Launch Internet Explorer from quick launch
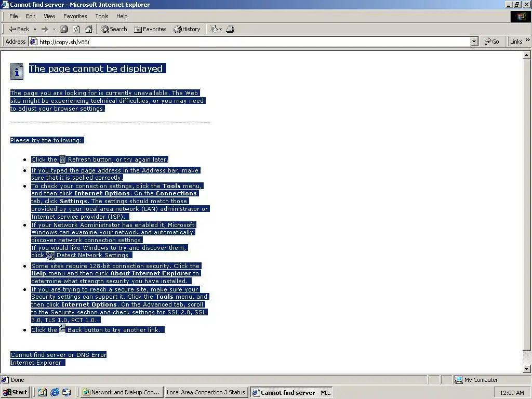The width and height of the screenshot is (532, 399). click(x=55, y=392)
